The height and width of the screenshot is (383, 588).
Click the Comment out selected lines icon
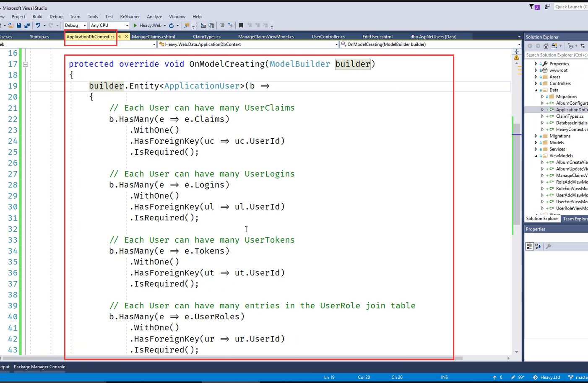point(222,25)
